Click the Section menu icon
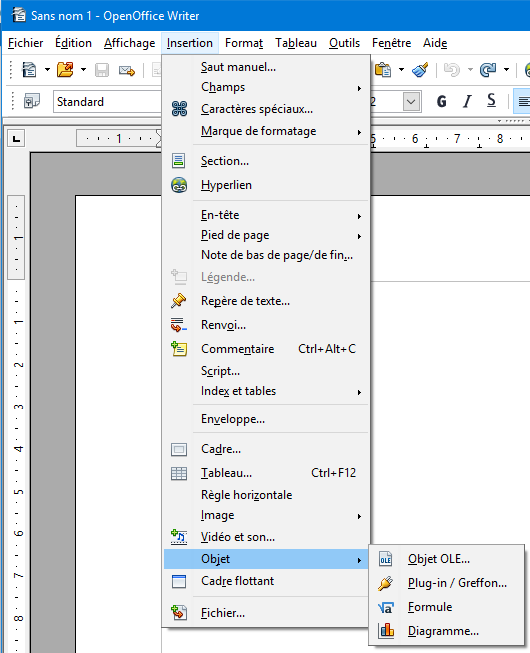The image size is (530, 653). pyautogui.click(x=179, y=161)
